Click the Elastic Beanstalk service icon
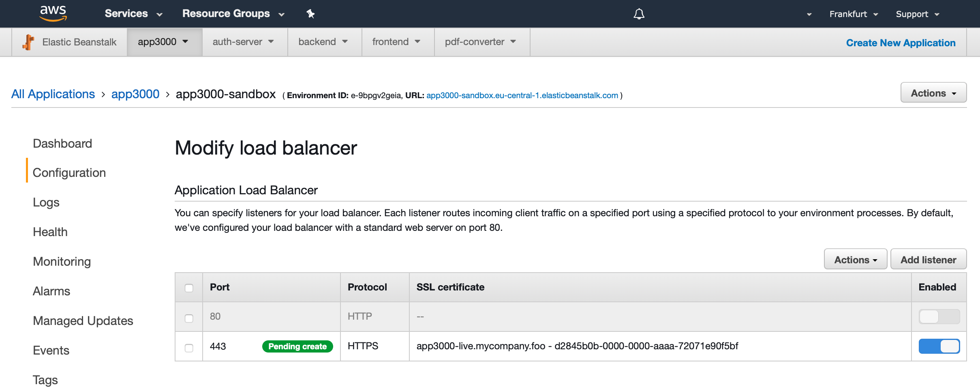 tap(28, 42)
